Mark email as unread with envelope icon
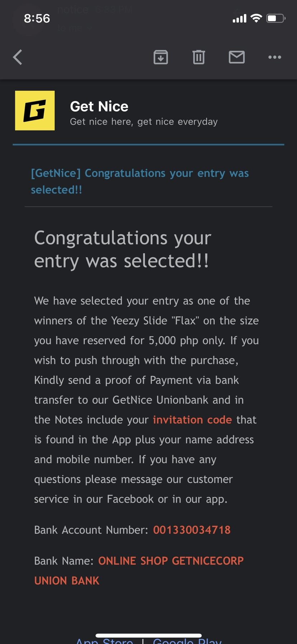Image resolution: width=297 pixels, height=644 pixels. [237, 57]
